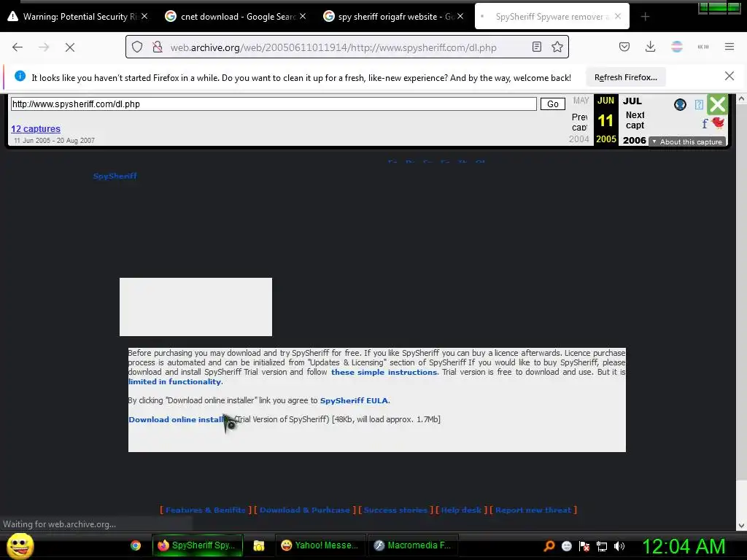Open Report new threat footer link

point(533,510)
